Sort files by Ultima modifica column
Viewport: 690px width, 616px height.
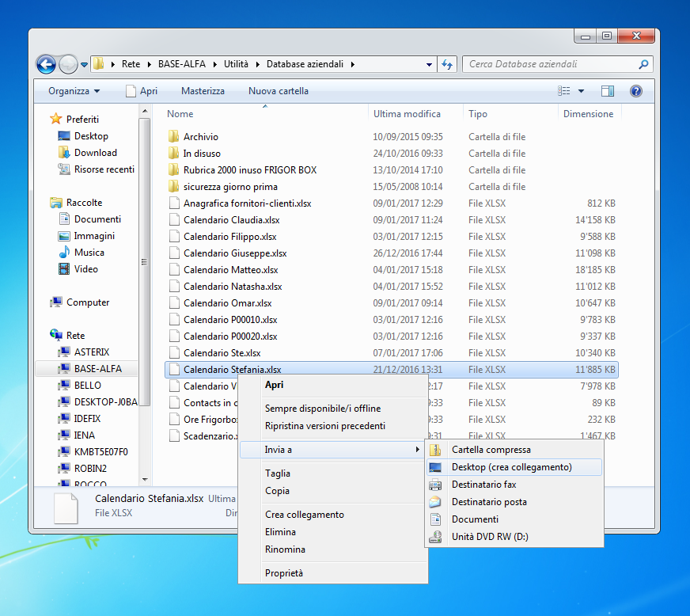click(x=407, y=114)
